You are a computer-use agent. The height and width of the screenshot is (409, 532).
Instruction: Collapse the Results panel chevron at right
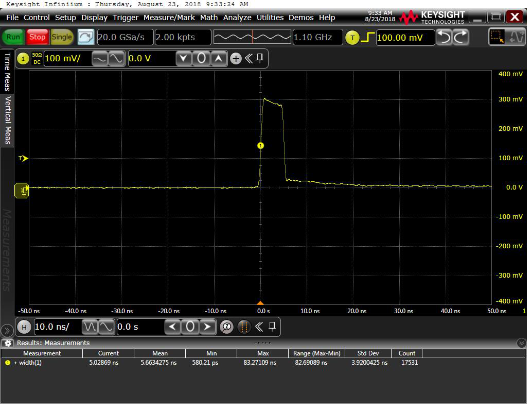click(522, 343)
